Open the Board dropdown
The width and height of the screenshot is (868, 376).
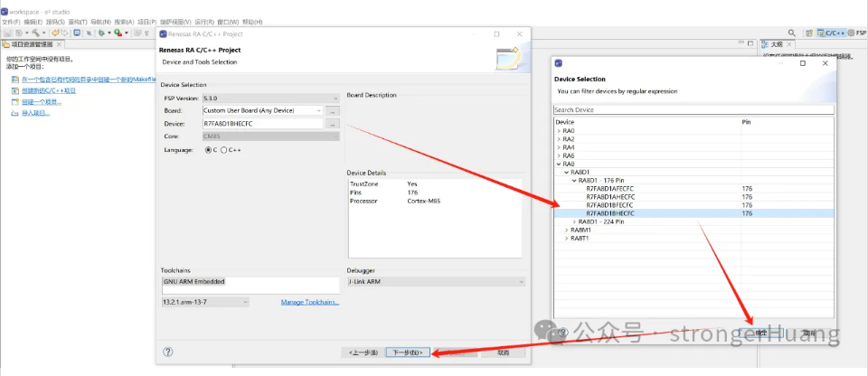click(263, 110)
